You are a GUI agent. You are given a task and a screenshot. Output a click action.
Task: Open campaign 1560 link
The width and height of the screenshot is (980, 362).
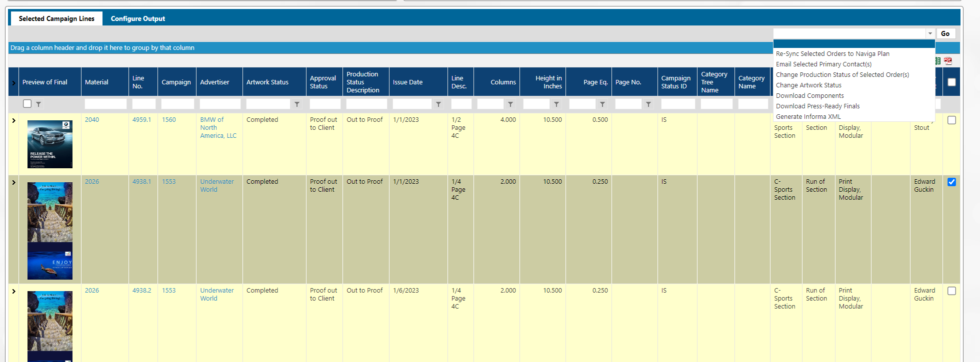click(x=168, y=120)
